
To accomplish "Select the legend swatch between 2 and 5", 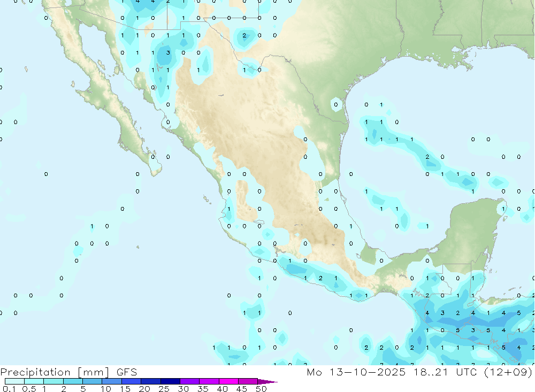I will 73,381.
